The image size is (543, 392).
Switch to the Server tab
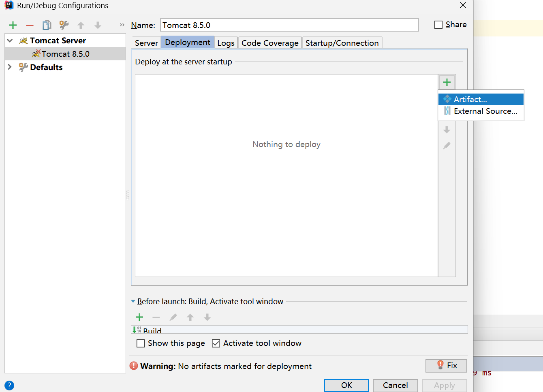pos(146,43)
